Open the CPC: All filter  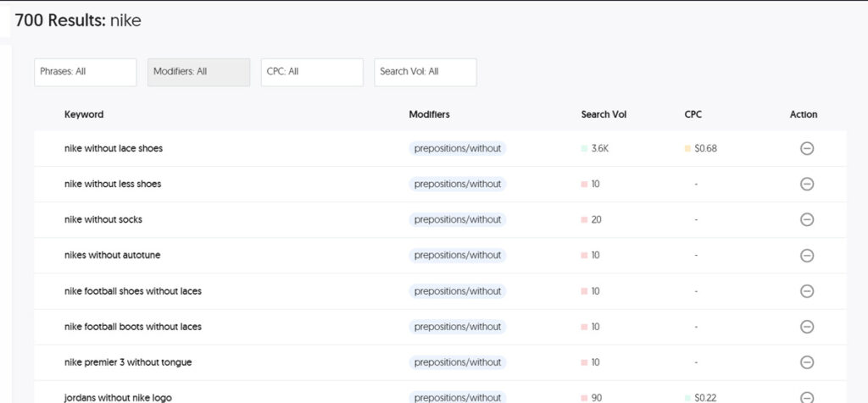312,73
